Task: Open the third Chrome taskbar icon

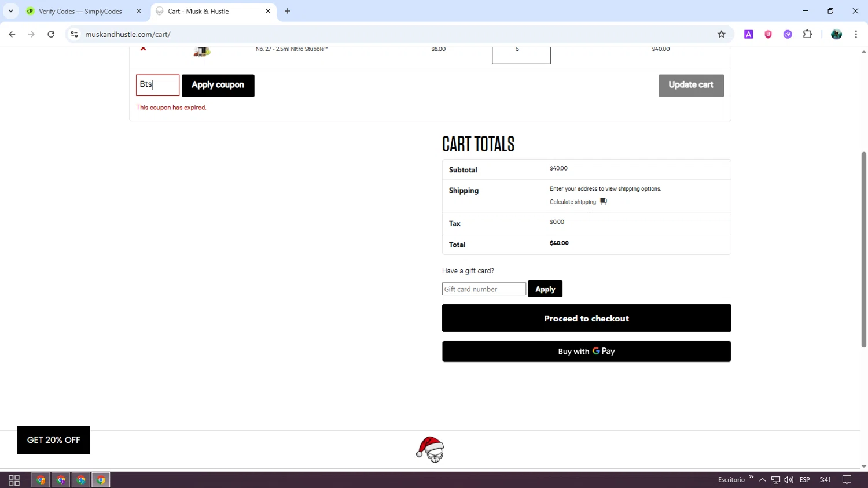Action: pyautogui.click(x=81, y=480)
